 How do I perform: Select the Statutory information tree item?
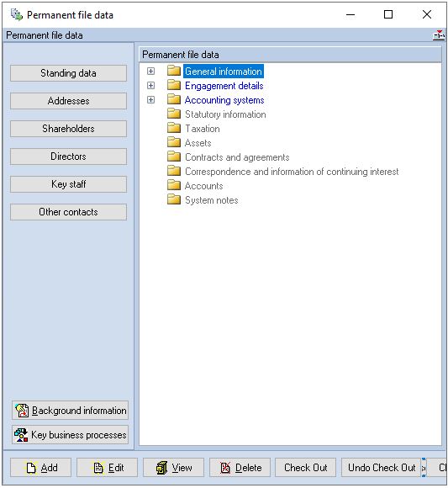click(225, 114)
